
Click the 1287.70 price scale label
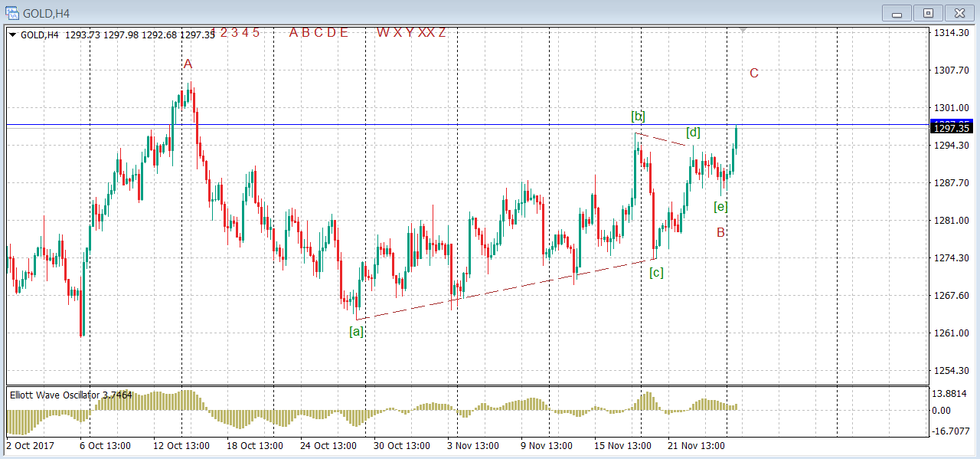952,183
